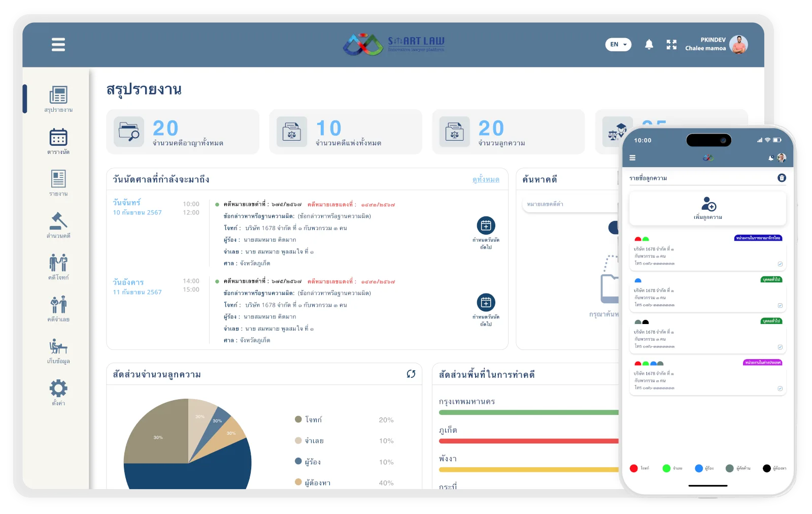Toggle fullscreen with the expand icon
This screenshot has width=812, height=514.
pyautogui.click(x=671, y=45)
